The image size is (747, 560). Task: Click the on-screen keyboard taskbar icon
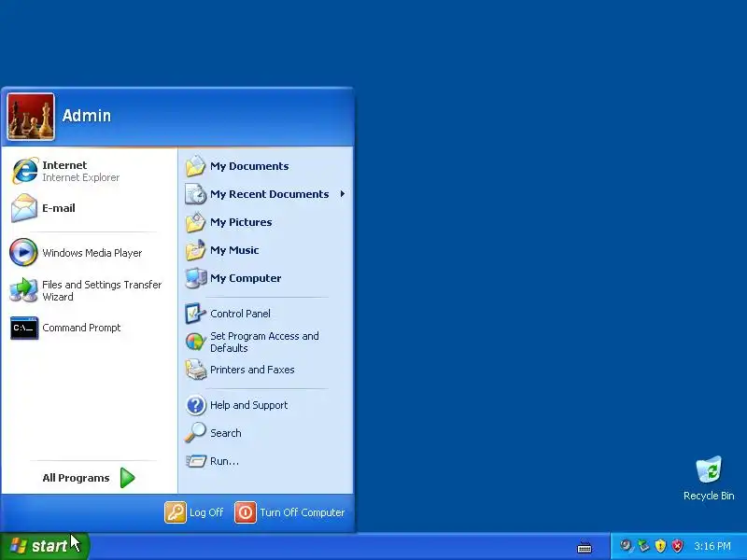coord(585,547)
